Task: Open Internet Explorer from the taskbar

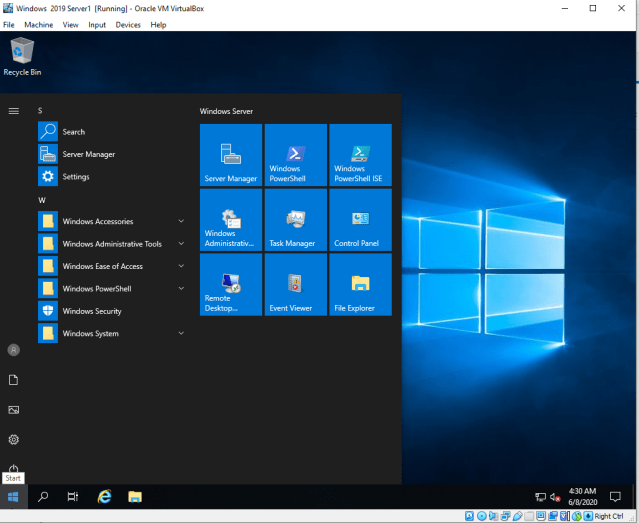Action: (104, 496)
